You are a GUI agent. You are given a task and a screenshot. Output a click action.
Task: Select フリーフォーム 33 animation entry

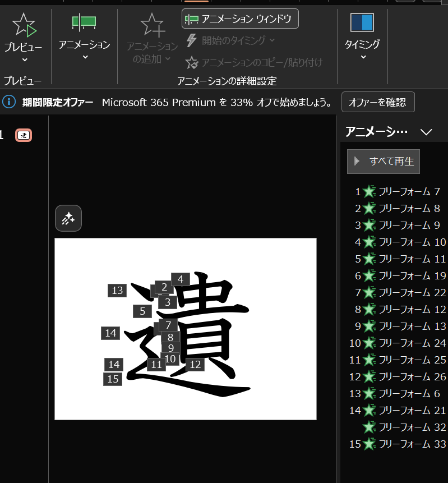pos(398,444)
